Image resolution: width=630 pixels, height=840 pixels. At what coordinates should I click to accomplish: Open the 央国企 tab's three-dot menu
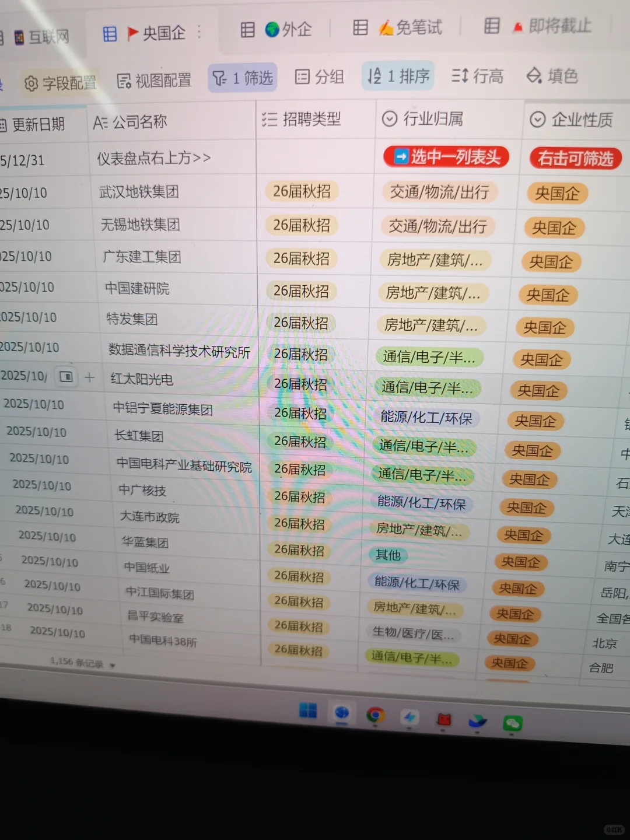pyautogui.click(x=199, y=33)
